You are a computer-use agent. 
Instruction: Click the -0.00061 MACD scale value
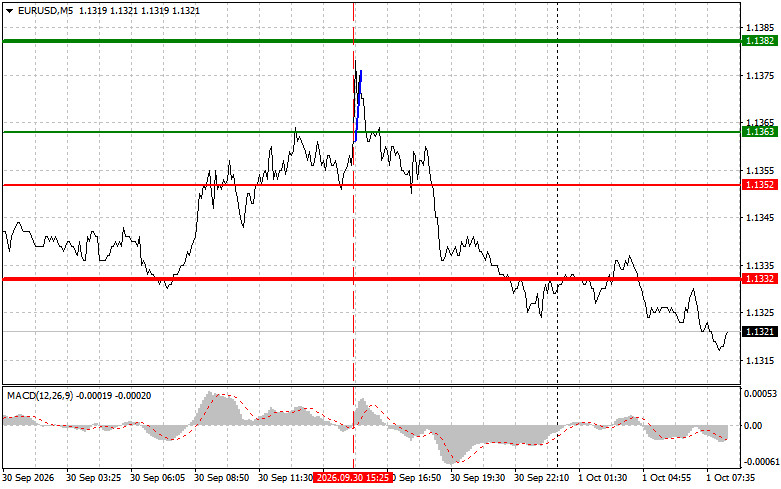[760, 462]
